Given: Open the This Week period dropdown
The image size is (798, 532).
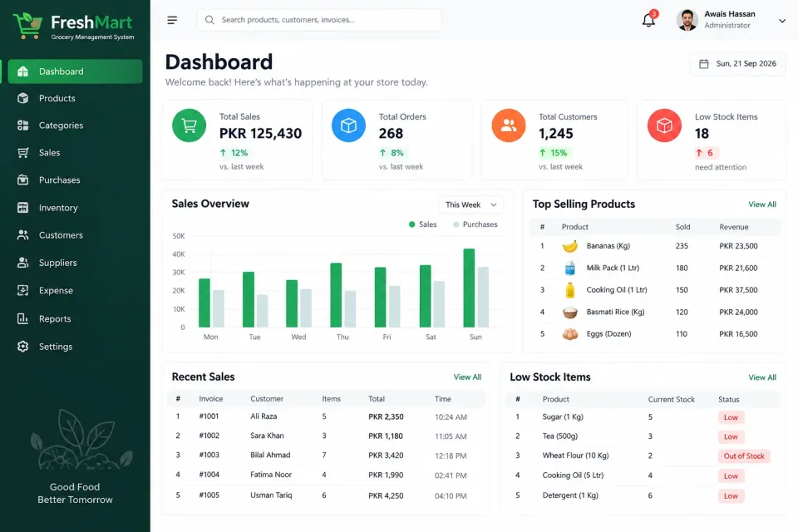Looking at the screenshot, I should click(x=471, y=204).
